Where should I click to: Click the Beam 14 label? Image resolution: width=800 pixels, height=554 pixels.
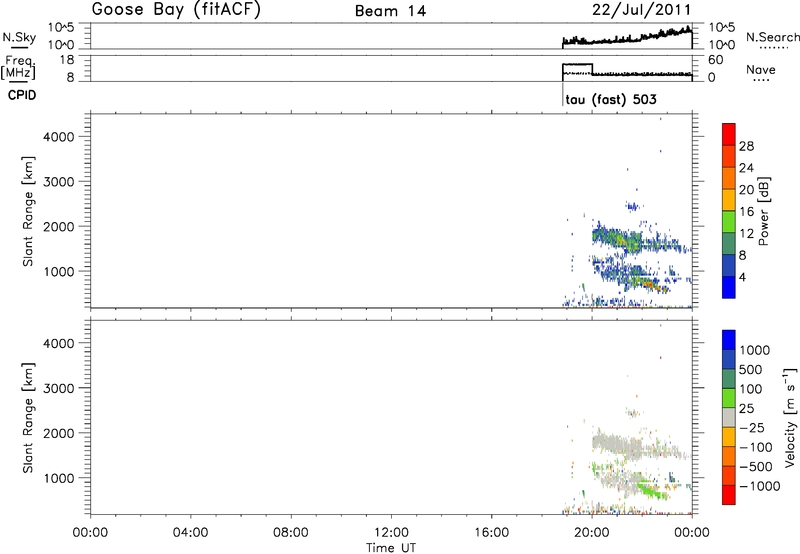(x=390, y=11)
